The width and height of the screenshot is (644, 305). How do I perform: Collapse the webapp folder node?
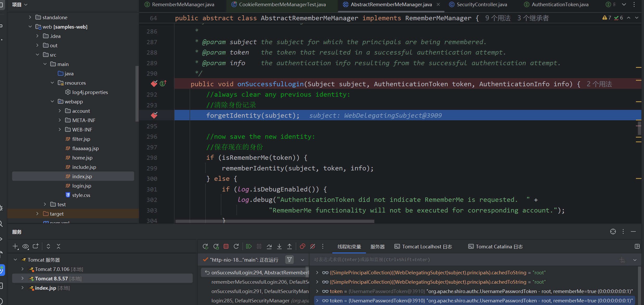[52, 101]
